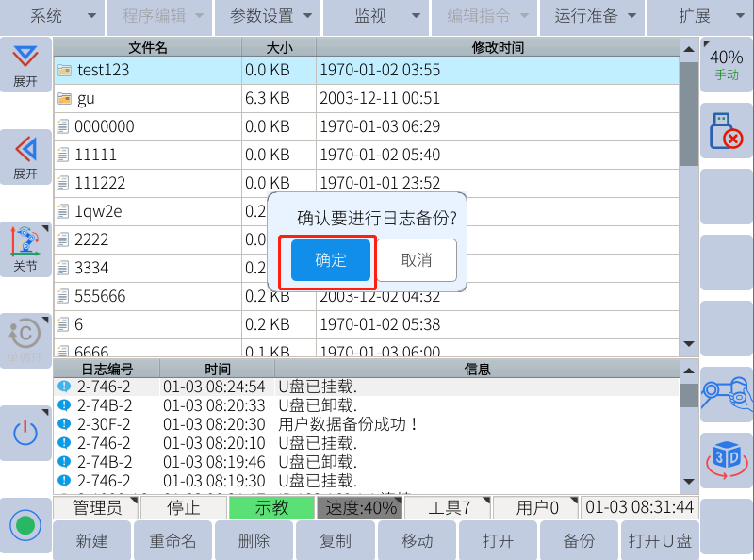Click 取消 to cancel the backup
The image size is (754, 560).
pos(417,260)
